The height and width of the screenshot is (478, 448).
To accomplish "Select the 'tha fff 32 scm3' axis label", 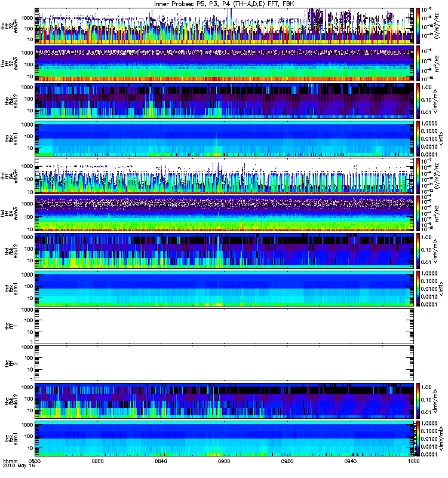I will (10, 64).
